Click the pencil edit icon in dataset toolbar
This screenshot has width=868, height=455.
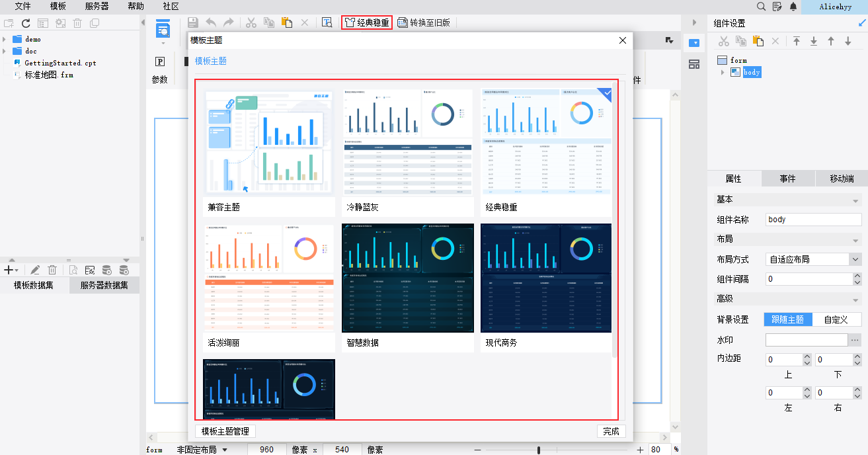[x=35, y=270]
